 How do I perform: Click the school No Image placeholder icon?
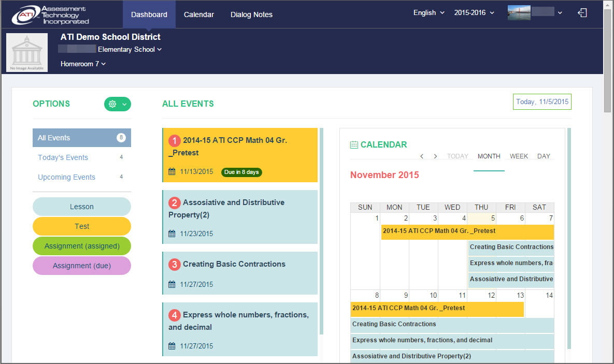click(26, 52)
